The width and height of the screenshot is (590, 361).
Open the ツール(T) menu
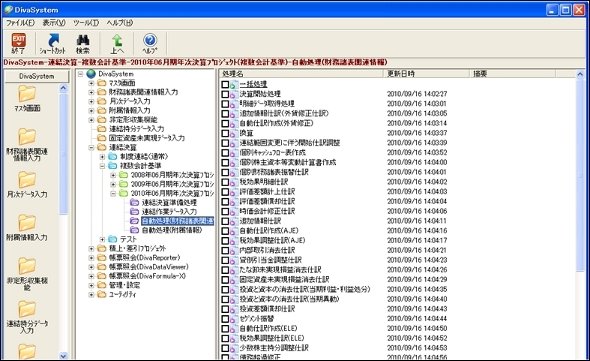(86, 23)
